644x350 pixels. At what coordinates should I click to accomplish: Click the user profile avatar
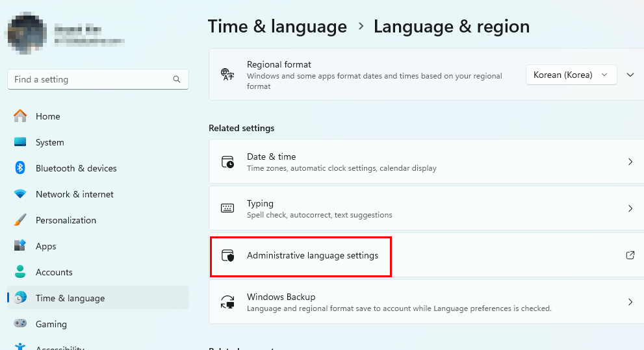point(25,33)
